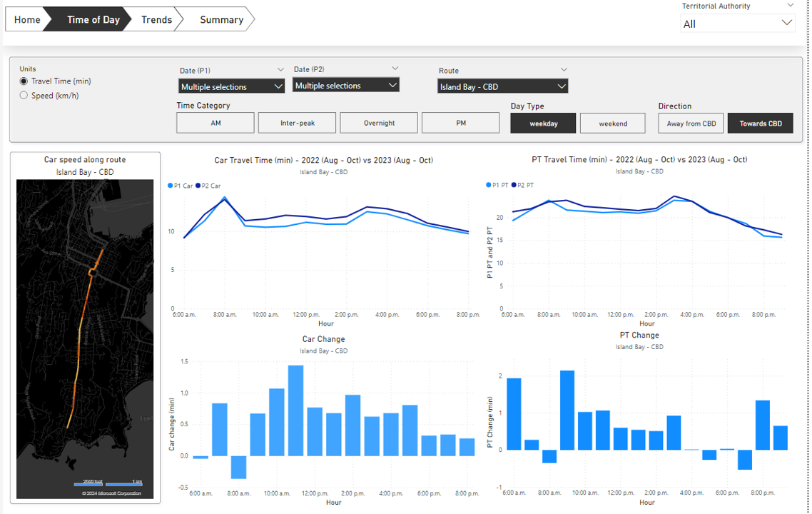Collapse the Date (P1) slicer header chevron
This screenshot has height=514, width=812.
click(x=280, y=70)
